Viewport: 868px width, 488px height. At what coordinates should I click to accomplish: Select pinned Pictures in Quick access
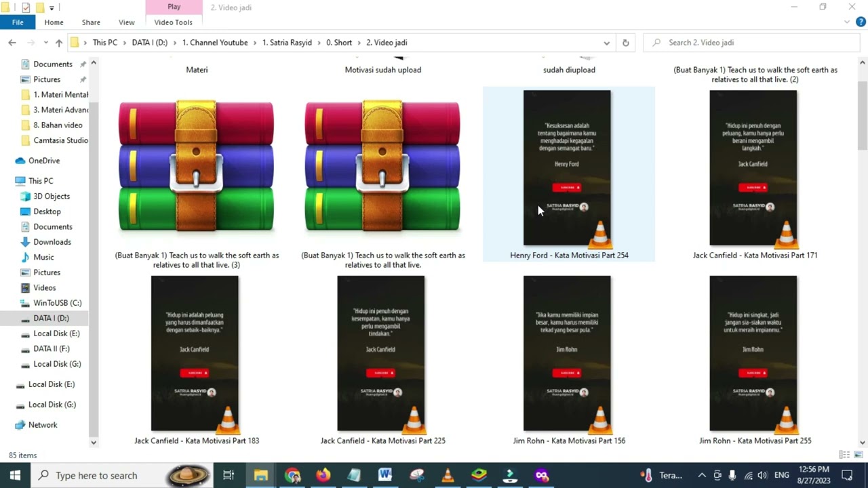tap(47, 79)
